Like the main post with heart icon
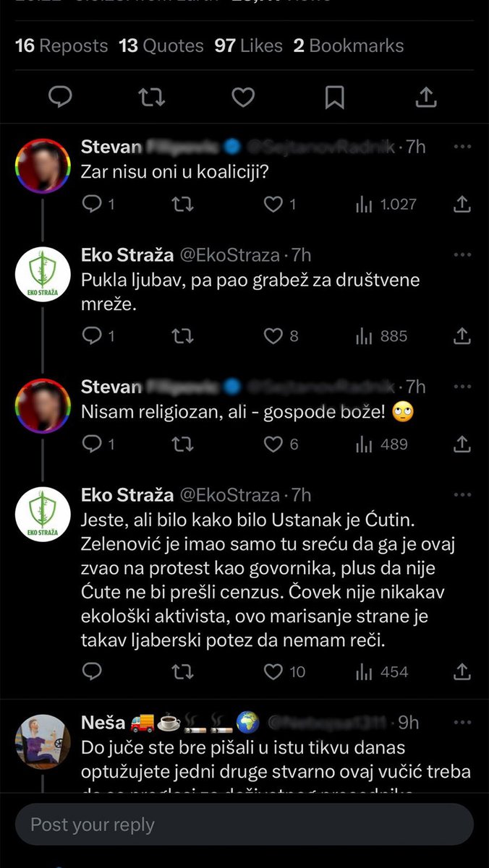Screen dimensions: 489x868 click(243, 97)
